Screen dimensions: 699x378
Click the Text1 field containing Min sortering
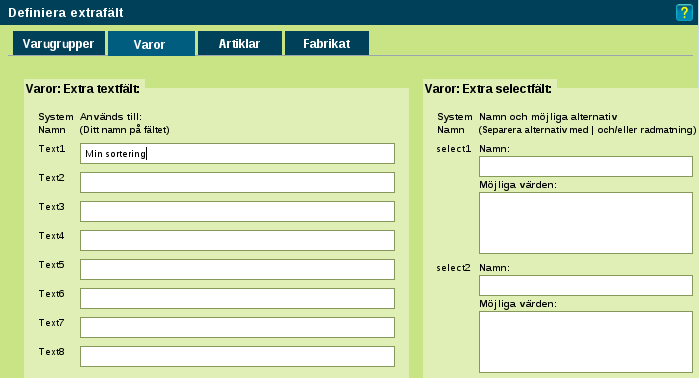pos(237,153)
